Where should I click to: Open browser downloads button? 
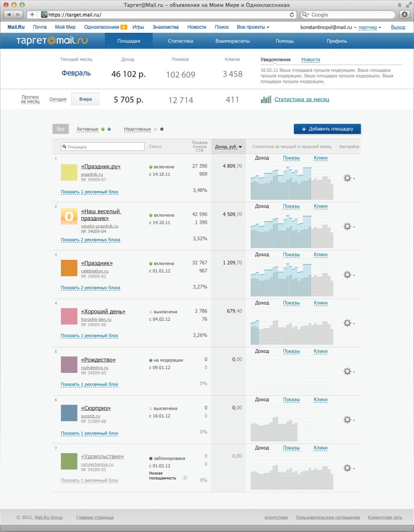(405, 14)
